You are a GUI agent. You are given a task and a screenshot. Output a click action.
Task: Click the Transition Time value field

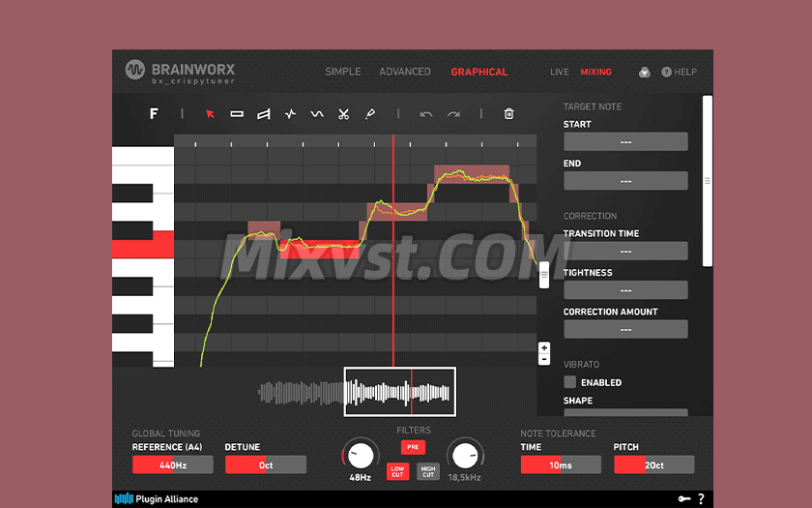coord(625,252)
